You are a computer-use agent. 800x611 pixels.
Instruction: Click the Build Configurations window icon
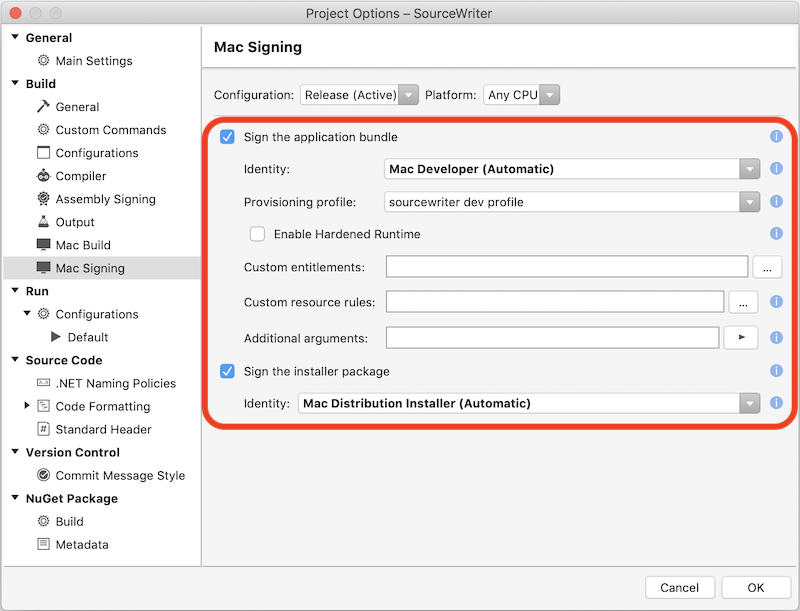[x=43, y=152]
